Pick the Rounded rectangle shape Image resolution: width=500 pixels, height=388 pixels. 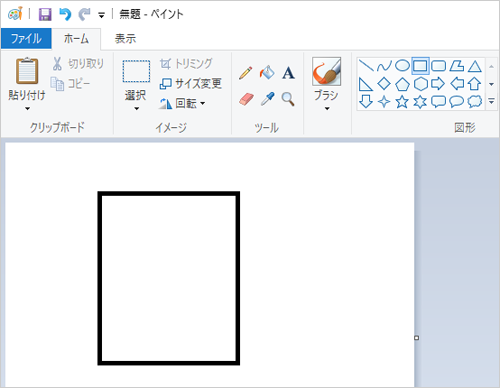tap(438, 66)
